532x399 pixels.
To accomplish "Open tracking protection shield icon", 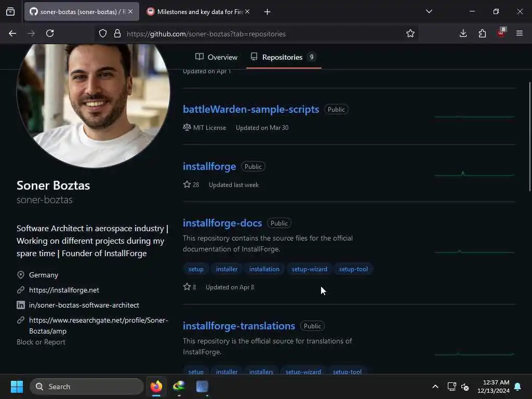I will pyautogui.click(x=103, y=33).
